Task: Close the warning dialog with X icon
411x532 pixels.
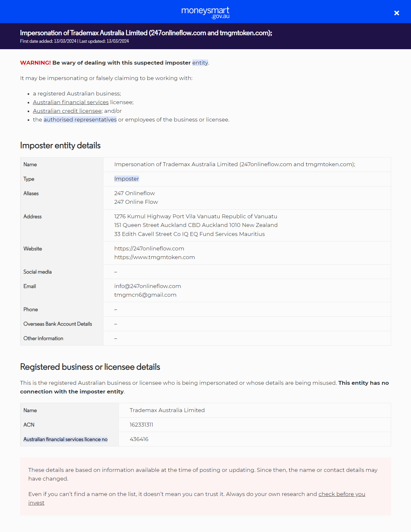Action: click(x=397, y=13)
